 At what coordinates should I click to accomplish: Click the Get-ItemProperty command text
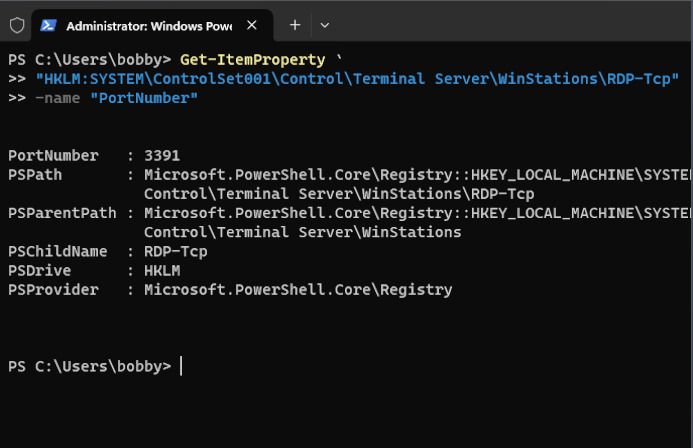click(252, 60)
